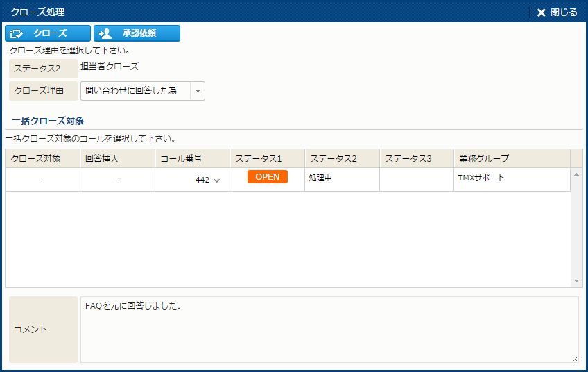Viewport: 588px width, 372px height.
Task: Click the コール番号 column header
Action: (x=192, y=158)
